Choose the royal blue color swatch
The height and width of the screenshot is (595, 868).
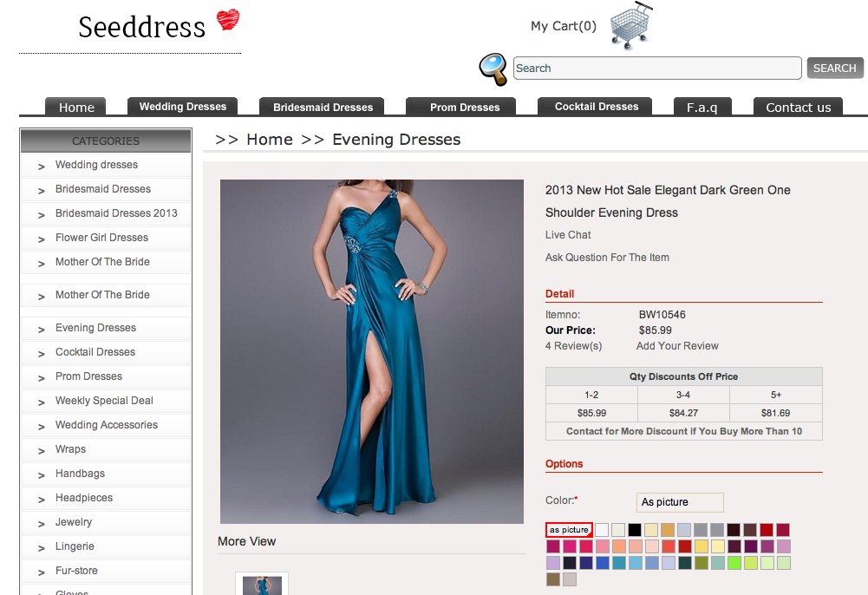[603, 563]
